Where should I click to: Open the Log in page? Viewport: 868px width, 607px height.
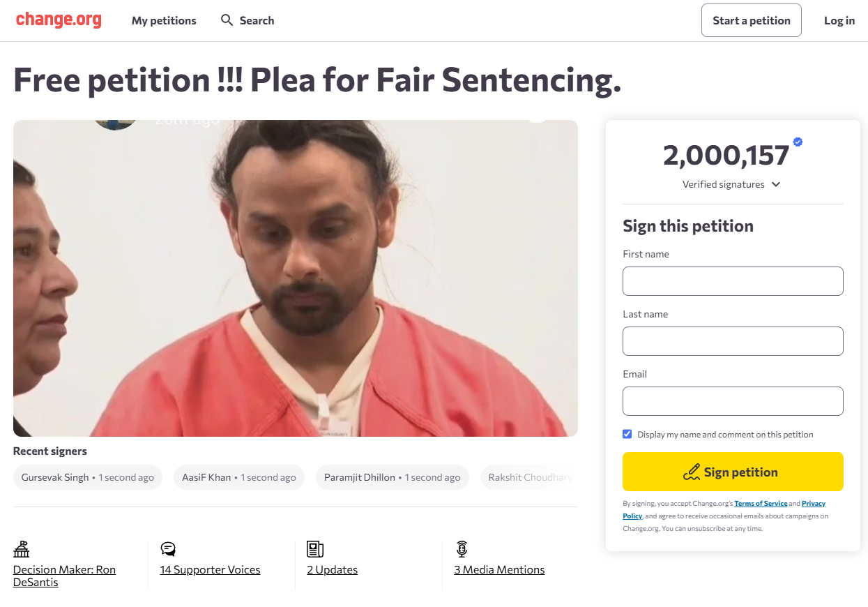(839, 20)
